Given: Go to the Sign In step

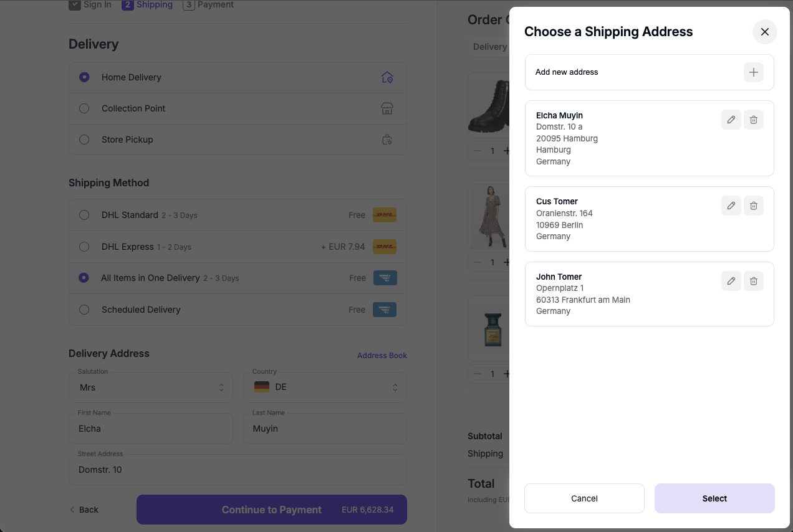Looking at the screenshot, I should pyautogui.click(x=90, y=5).
